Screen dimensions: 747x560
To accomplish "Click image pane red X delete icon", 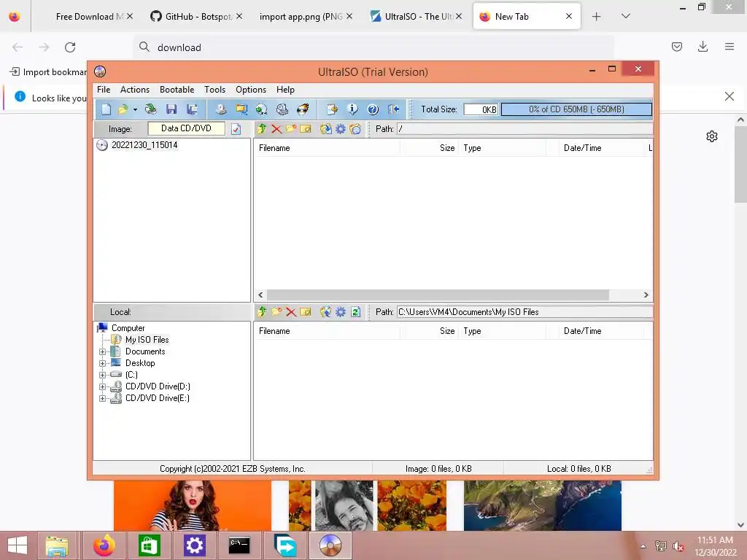I will pyautogui.click(x=276, y=129).
